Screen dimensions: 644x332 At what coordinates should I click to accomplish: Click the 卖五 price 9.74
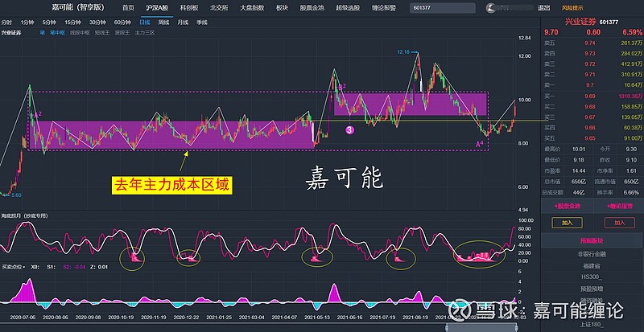tap(589, 43)
